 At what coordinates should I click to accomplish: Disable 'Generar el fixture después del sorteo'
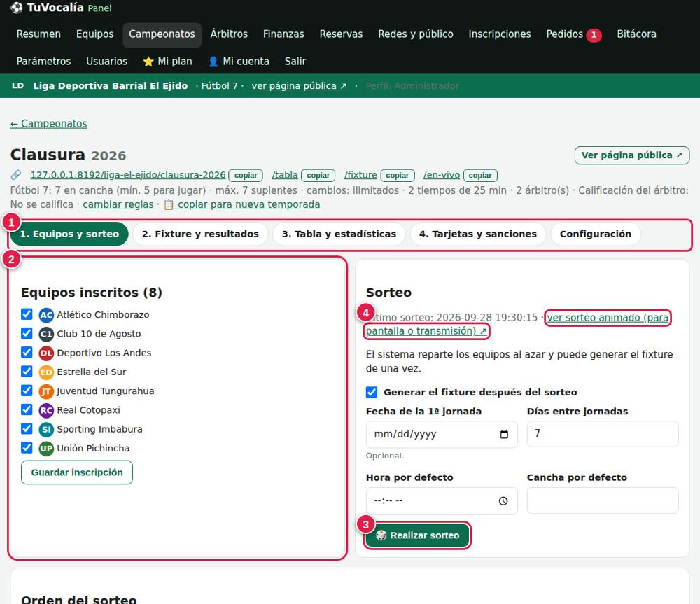pyautogui.click(x=372, y=392)
